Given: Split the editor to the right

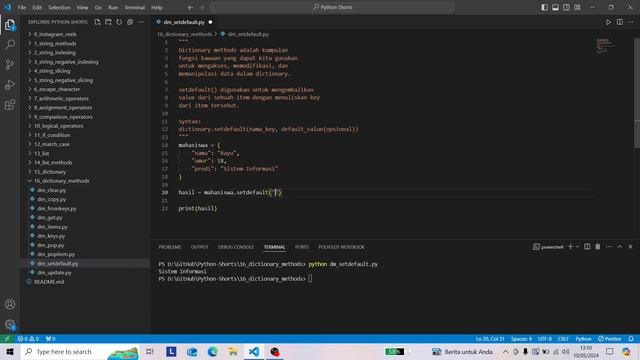Looking at the screenshot, I should [620, 22].
